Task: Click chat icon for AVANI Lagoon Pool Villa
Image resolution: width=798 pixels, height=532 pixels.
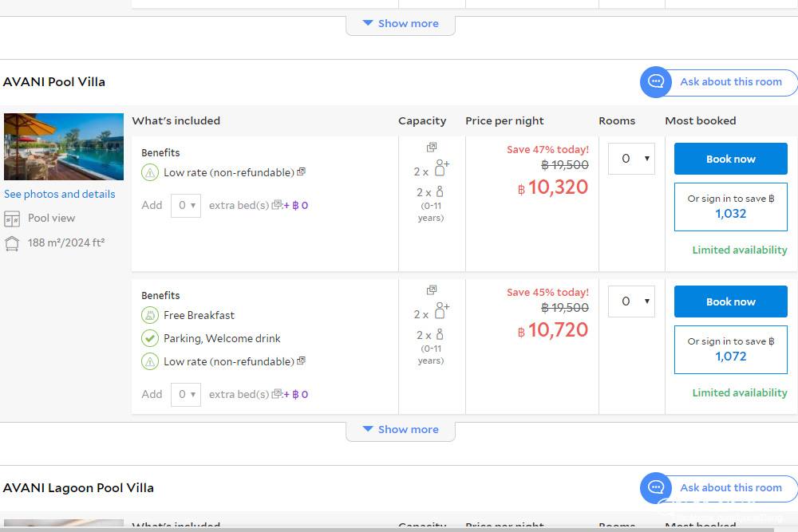Action: (656, 487)
